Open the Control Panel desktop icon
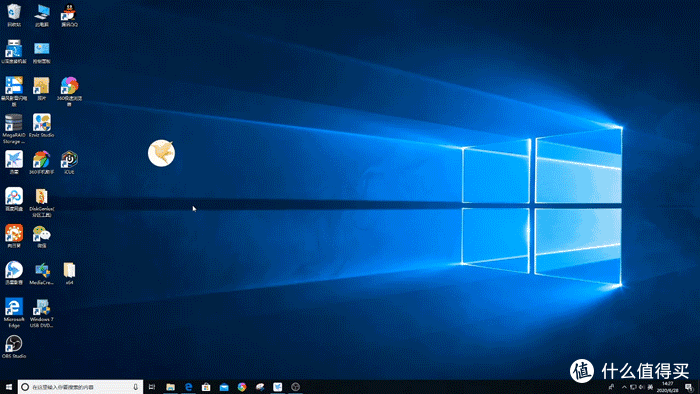This screenshot has width=700, height=394. coord(42,52)
